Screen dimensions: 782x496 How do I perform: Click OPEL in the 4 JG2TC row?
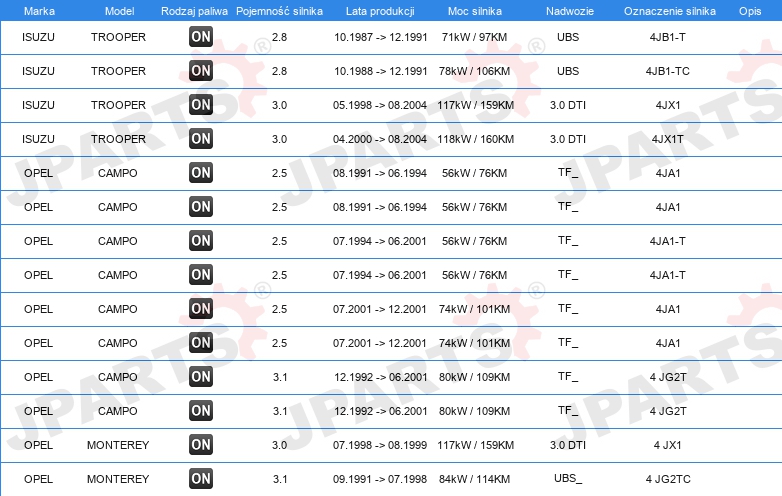pyautogui.click(x=38, y=479)
